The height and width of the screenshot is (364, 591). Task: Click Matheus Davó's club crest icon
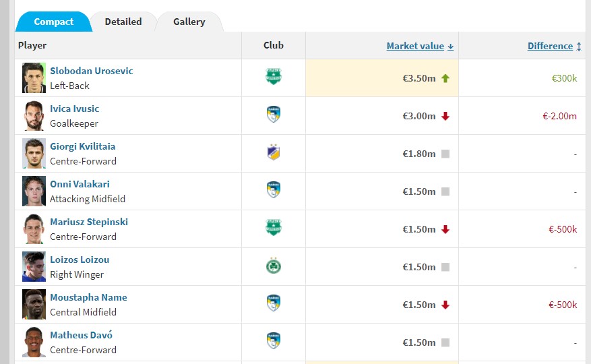(274, 340)
